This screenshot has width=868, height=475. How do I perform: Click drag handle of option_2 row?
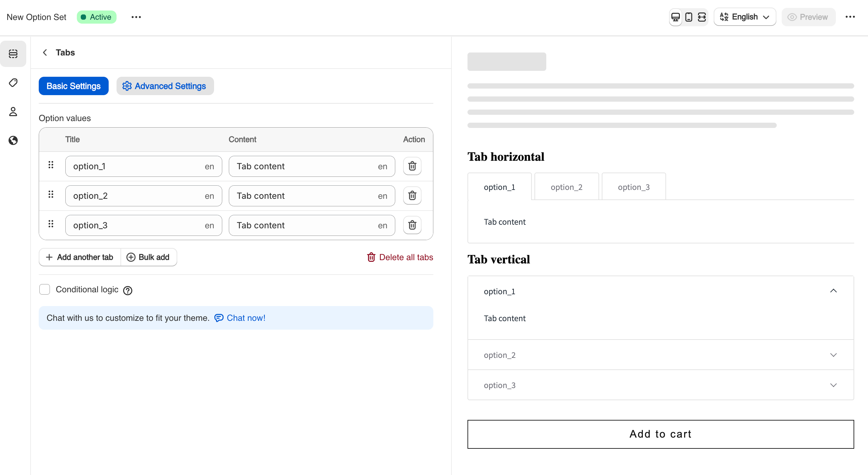51,194
